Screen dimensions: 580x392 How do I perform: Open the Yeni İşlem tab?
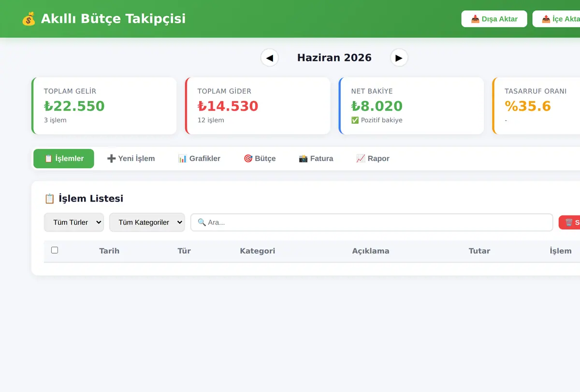pyautogui.click(x=130, y=159)
